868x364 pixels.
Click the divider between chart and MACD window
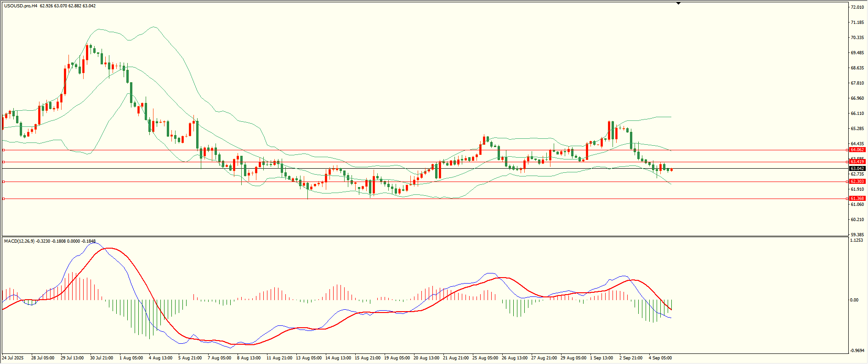click(425, 237)
